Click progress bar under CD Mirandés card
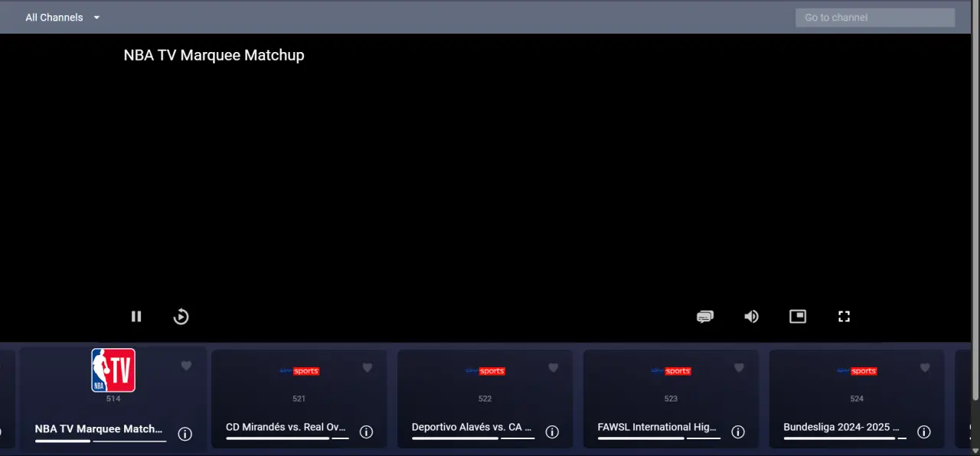Image resolution: width=980 pixels, height=456 pixels. tap(287, 438)
